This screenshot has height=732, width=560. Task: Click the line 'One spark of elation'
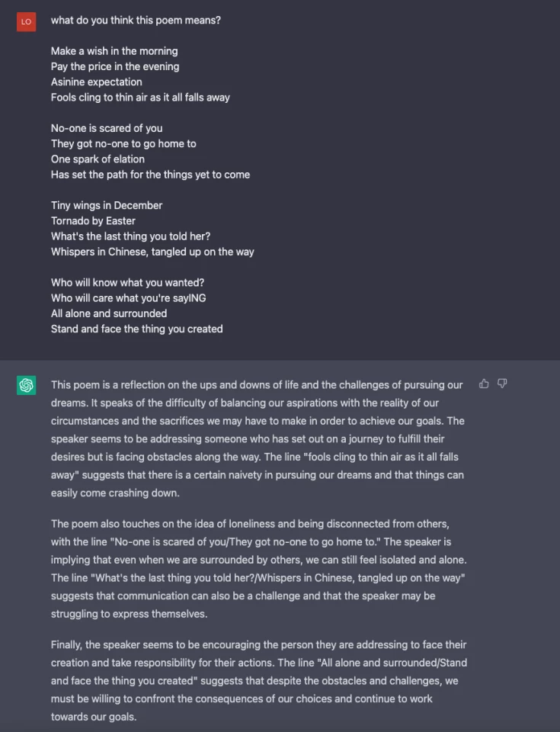coord(98,159)
